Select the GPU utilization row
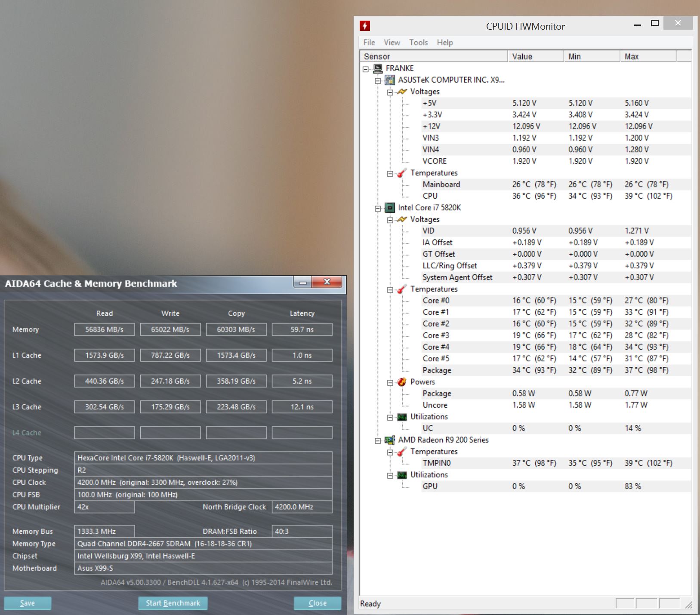The height and width of the screenshot is (615, 700). click(556, 486)
